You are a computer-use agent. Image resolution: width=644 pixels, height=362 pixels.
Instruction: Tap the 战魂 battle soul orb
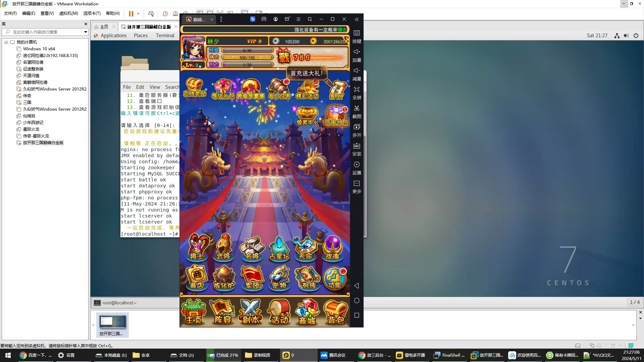tap(332, 248)
